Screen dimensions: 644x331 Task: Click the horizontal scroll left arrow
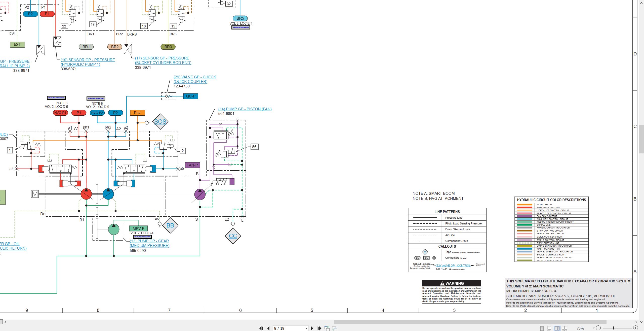pos(5,322)
